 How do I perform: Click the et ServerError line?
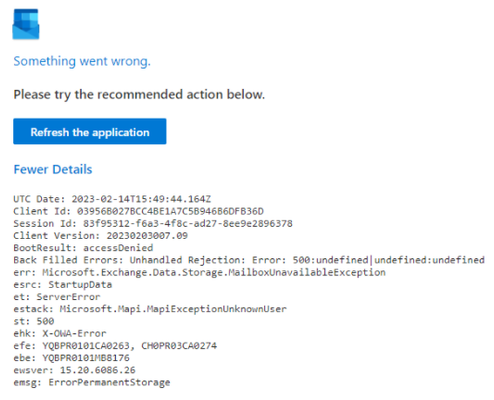coord(57,297)
